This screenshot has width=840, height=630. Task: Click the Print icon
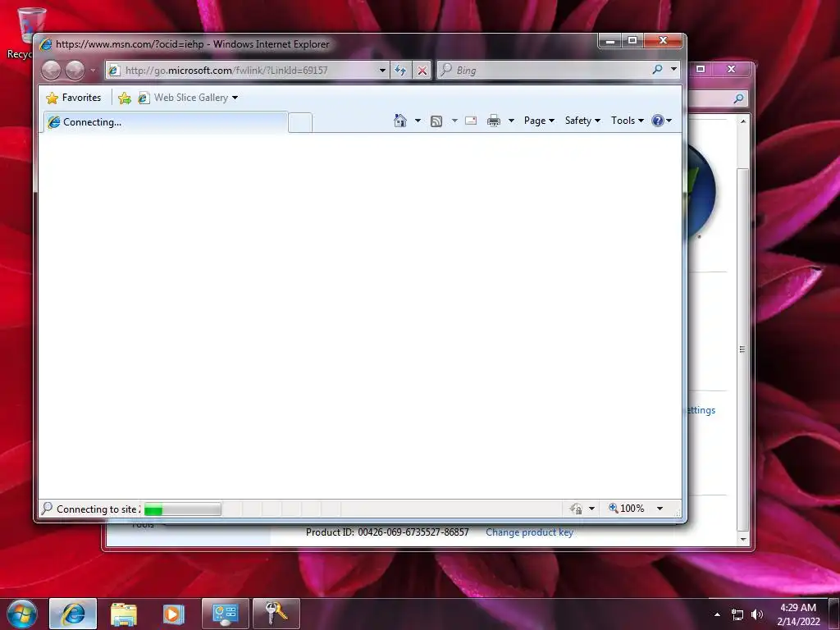493,121
